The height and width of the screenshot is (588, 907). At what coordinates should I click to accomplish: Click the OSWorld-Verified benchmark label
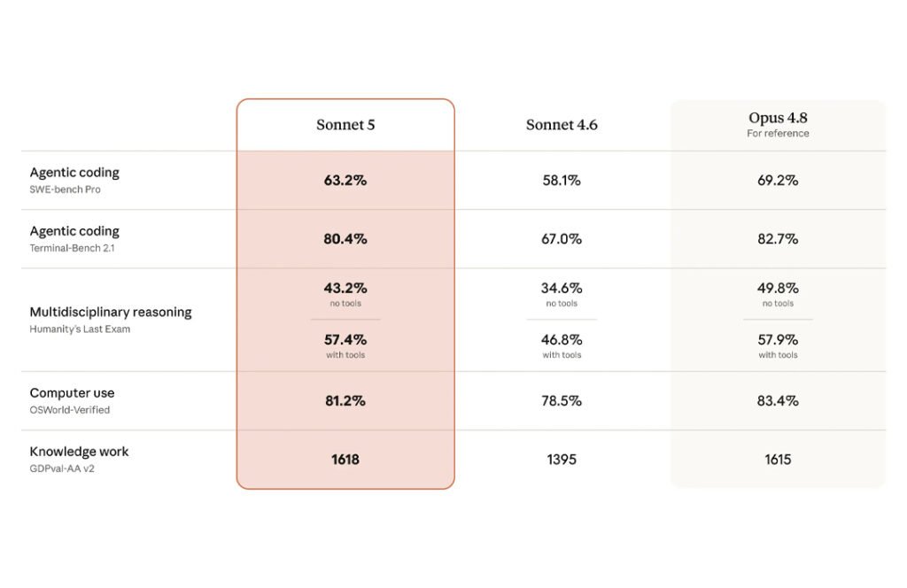(69, 410)
